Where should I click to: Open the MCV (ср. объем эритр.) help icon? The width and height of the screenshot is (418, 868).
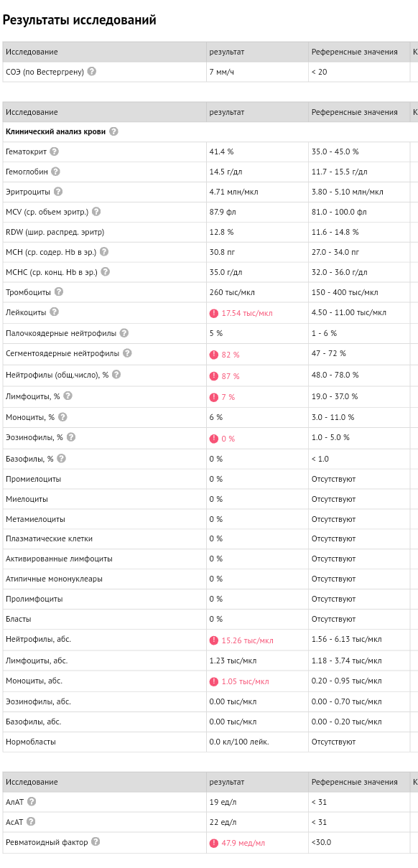click(x=96, y=212)
